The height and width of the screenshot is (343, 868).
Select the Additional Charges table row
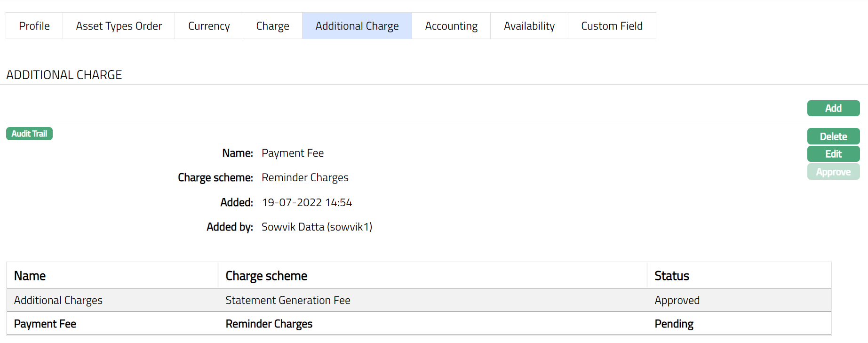tap(58, 300)
